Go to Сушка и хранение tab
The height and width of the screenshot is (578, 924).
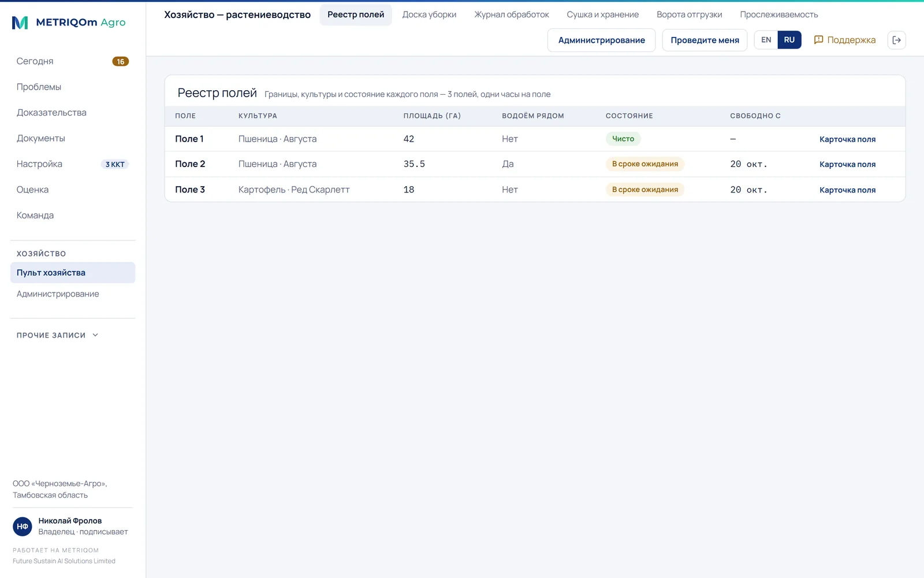pos(603,14)
